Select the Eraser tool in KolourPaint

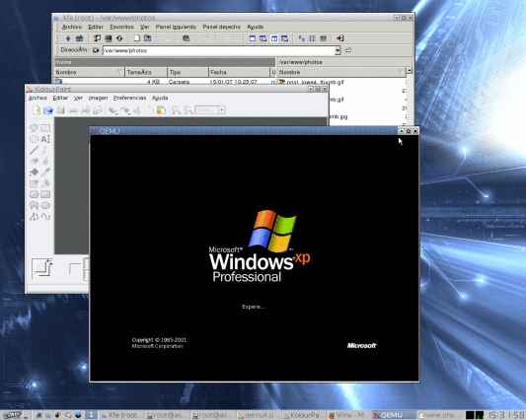click(34, 162)
